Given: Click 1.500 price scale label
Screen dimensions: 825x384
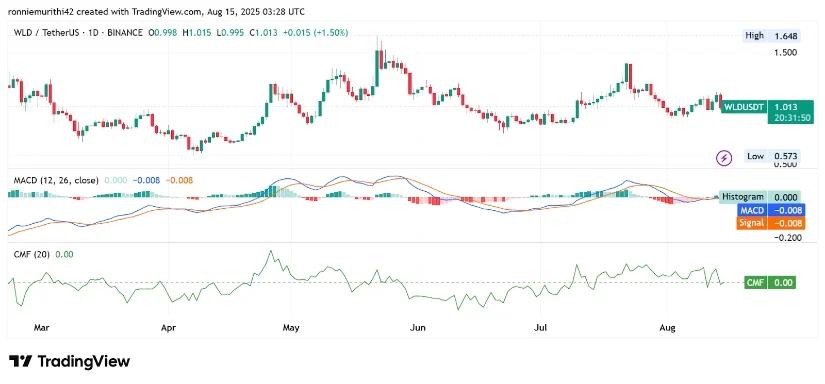Looking at the screenshot, I should [786, 53].
